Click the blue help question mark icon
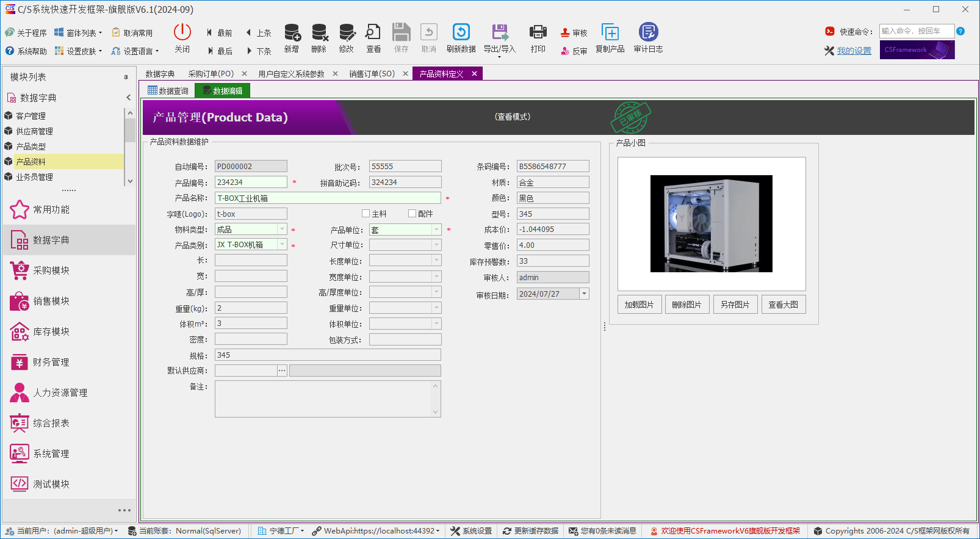This screenshot has width=980, height=539. 960,31
